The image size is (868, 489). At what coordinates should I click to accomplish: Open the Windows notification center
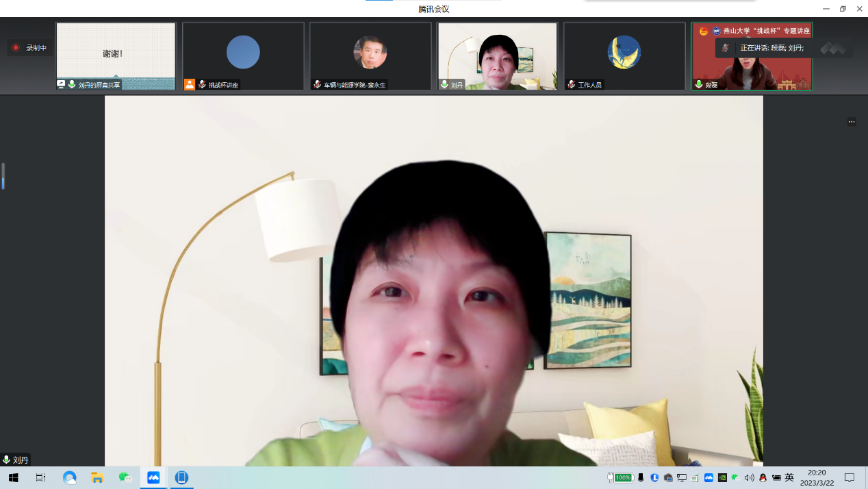[x=850, y=477]
